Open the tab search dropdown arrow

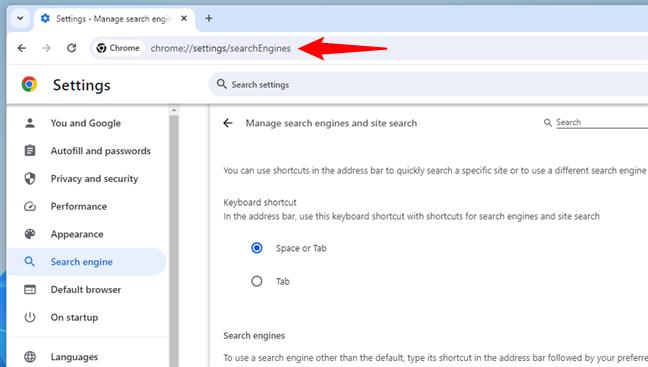(x=20, y=18)
